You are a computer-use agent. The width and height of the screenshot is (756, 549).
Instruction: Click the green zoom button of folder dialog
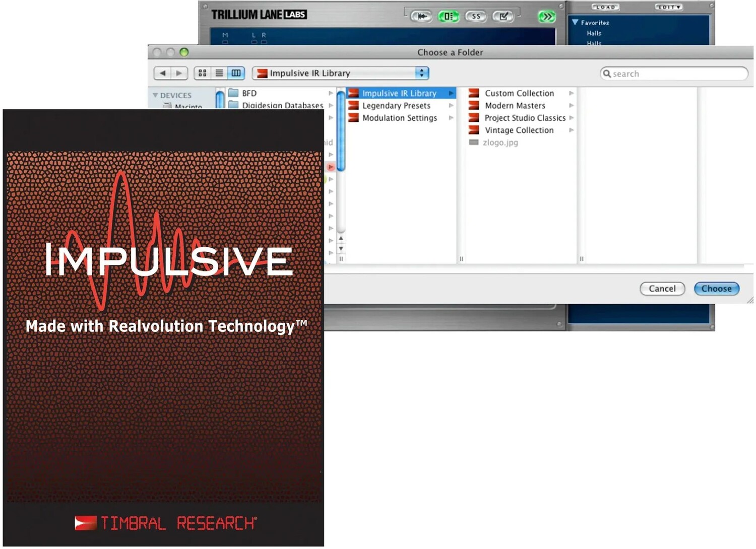(x=184, y=52)
